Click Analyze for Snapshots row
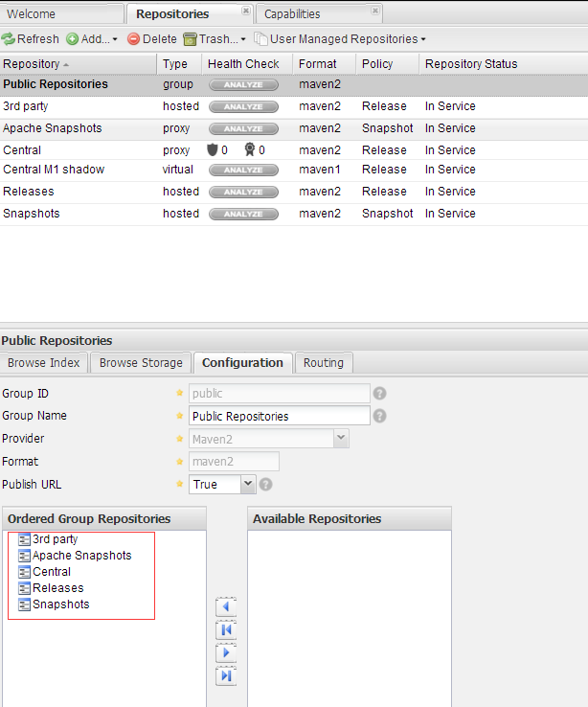Screen dimensions: 588x707 [x=243, y=215]
